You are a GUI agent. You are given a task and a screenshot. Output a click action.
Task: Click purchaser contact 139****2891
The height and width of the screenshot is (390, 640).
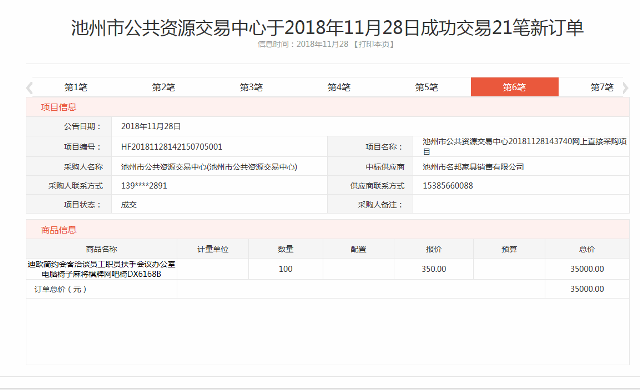click(144, 186)
